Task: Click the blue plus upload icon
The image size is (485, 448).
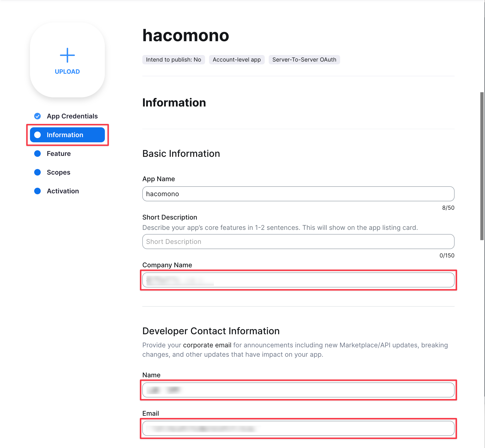Action: coord(67,55)
